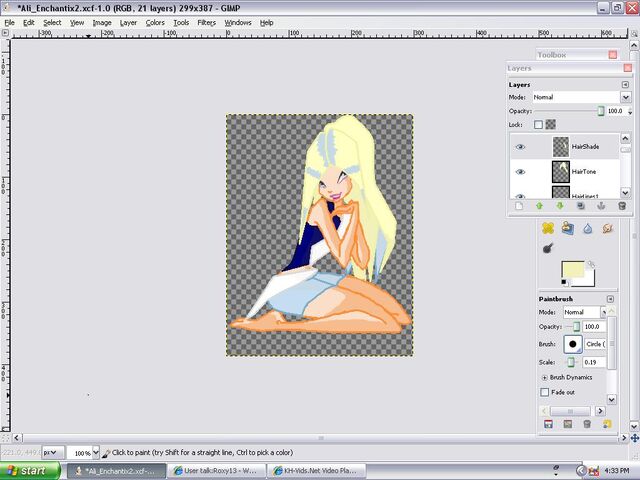Screen dimensions: 640x480
Task: Switch to KH-Vids.Net Video taskbar window
Action: [316, 471]
